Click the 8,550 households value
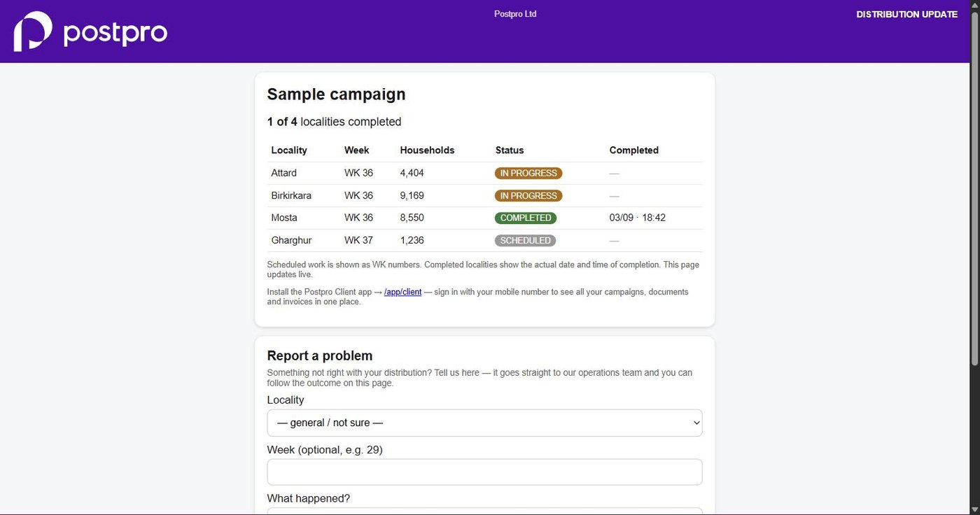 (x=412, y=218)
